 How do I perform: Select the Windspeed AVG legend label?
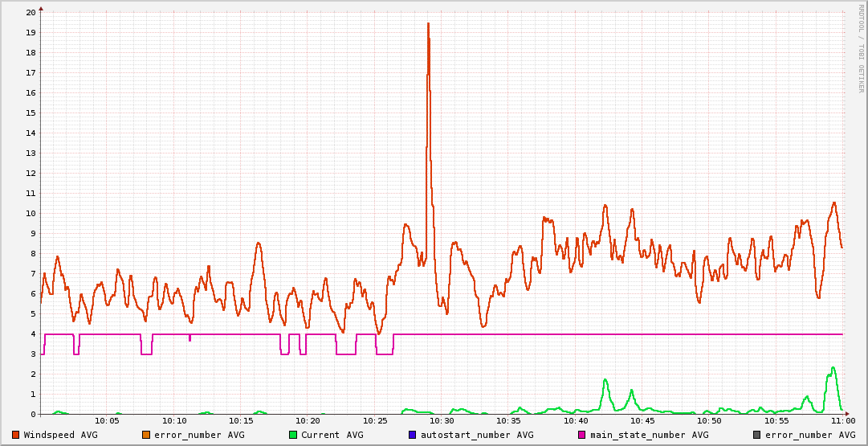pos(60,435)
